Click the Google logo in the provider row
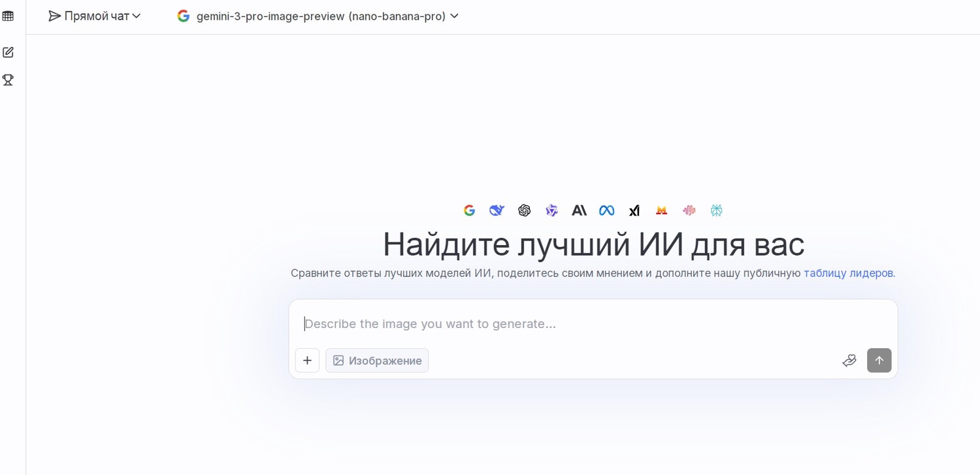The image size is (980, 475). pyautogui.click(x=469, y=210)
